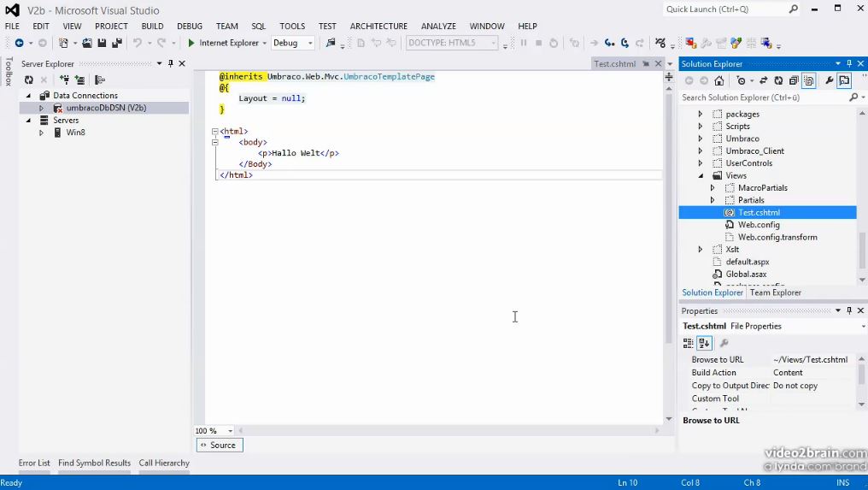Screen dimensions: 868x490
Task: Open Find Symbol Results at the bottom
Action: point(94,463)
